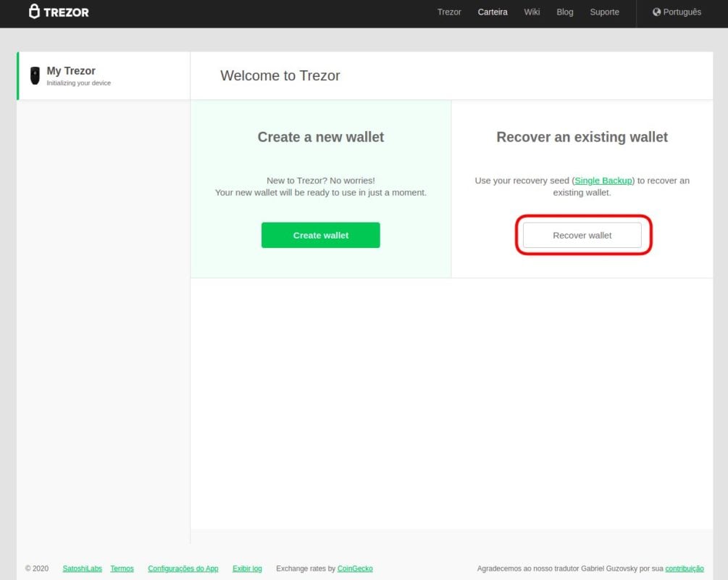Click 'New to Trezor? No worries!' text

321,181
